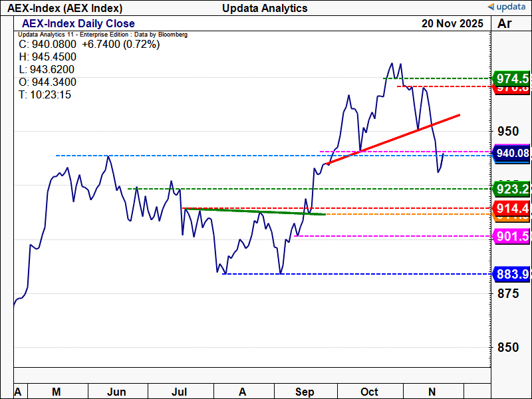Click the green 923.2 price level tag

point(511,190)
